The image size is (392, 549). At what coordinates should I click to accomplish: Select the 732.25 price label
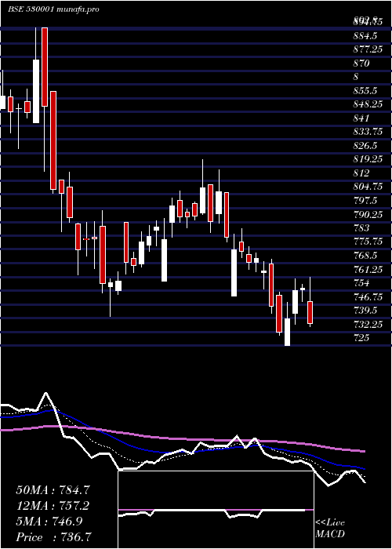(x=368, y=324)
